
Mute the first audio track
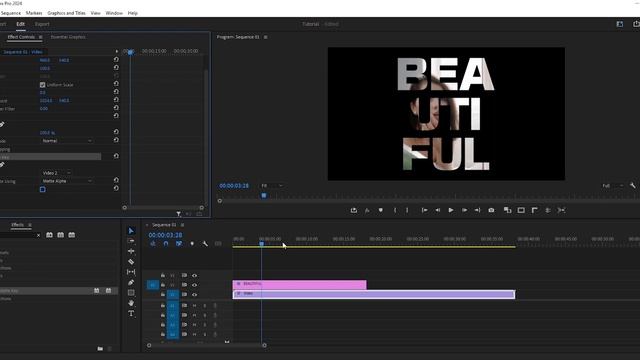click(x=195, y=305)
